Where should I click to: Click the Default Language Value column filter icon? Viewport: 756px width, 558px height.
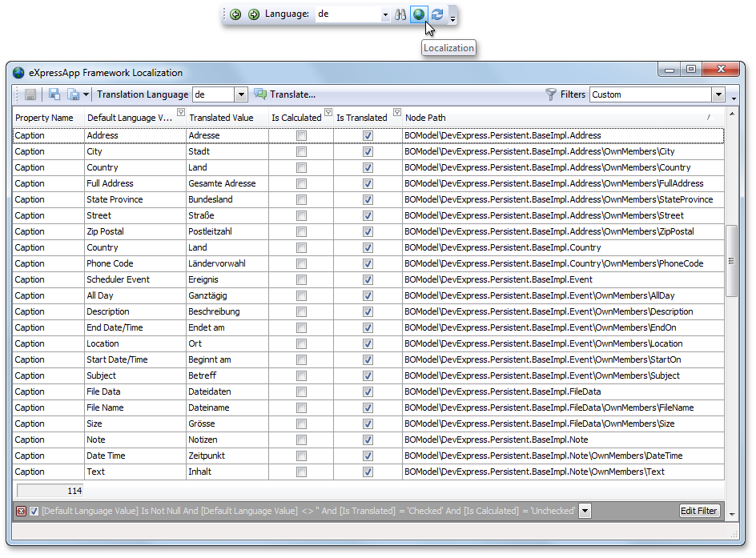pyautogui.click(x=180, y=113)
